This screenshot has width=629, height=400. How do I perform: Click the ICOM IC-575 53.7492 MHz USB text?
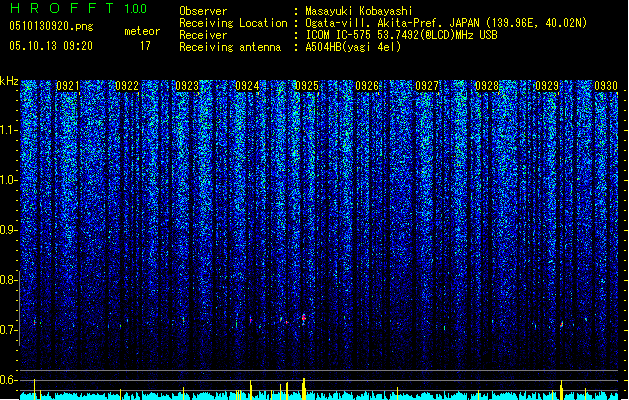(401, 35)
